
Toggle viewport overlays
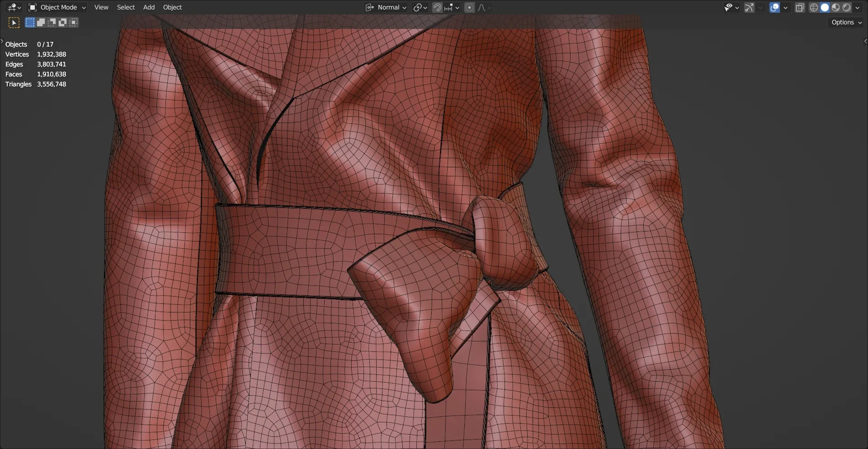click(x=774, y=7)
